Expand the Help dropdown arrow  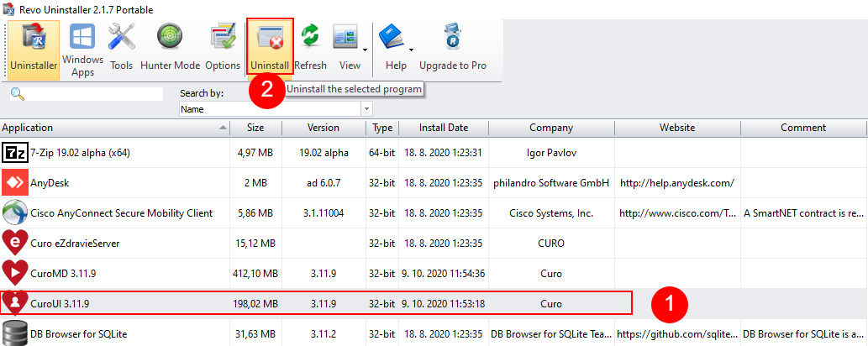coord(413,50)
